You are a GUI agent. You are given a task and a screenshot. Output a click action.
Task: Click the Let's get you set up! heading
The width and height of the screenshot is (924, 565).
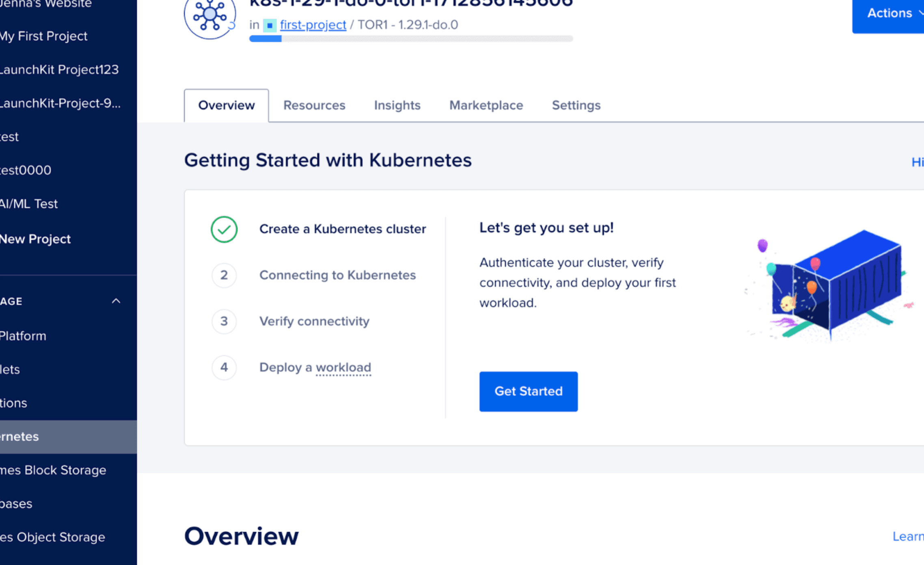pyautogui.click(x=546, y=228)
